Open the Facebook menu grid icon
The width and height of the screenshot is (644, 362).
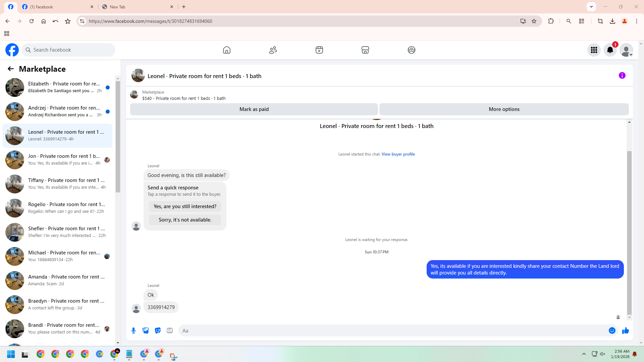point(594,50)
